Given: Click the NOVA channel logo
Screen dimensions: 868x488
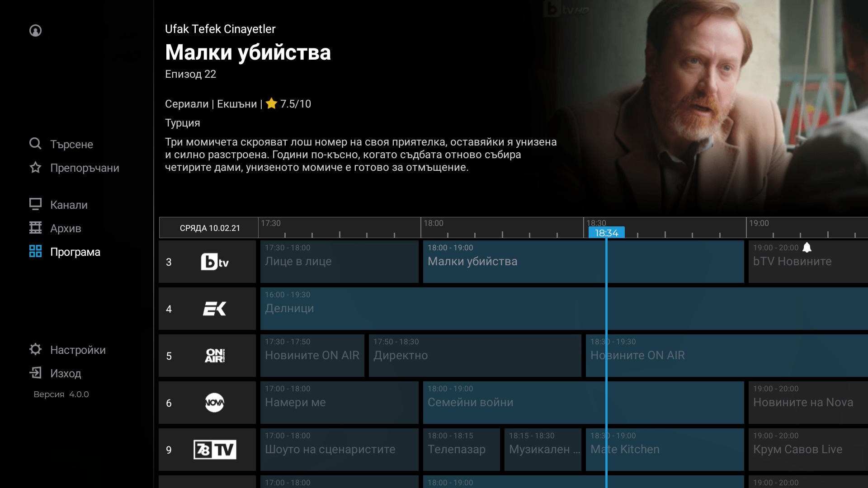Looking at the screenshot, I should click(x=215, y=403).
